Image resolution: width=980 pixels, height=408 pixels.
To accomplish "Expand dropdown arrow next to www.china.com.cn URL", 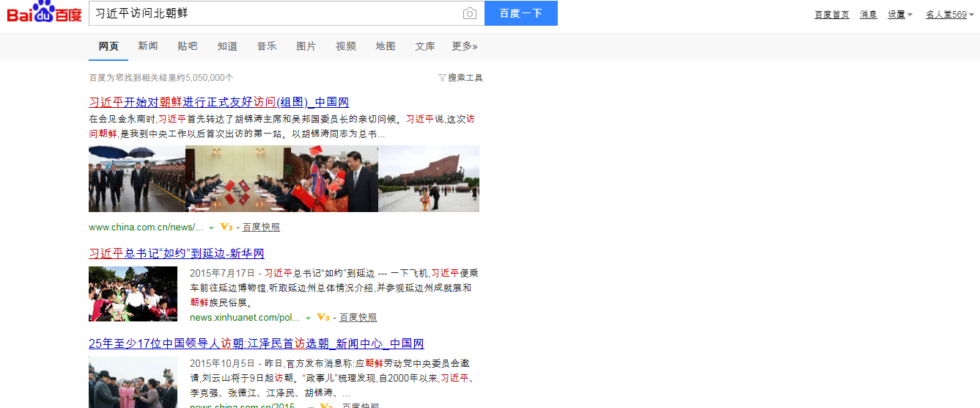I will pos(212,228).
